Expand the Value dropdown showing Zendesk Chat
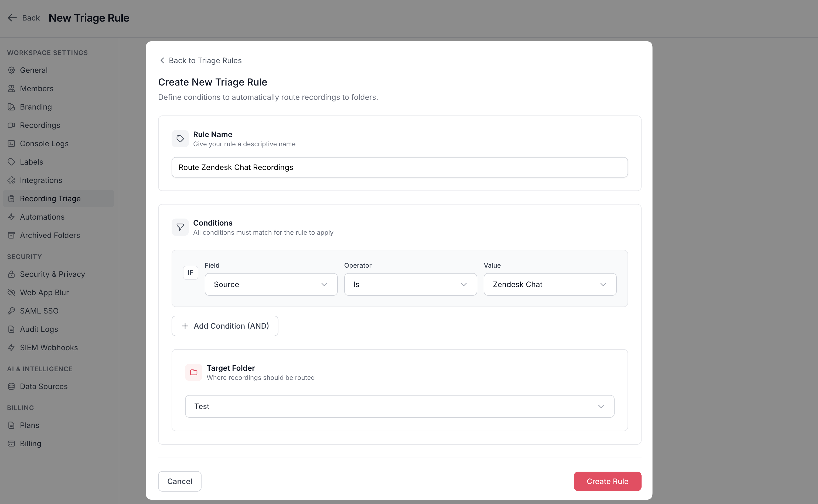The image size is (818, 504). point(550,284)
